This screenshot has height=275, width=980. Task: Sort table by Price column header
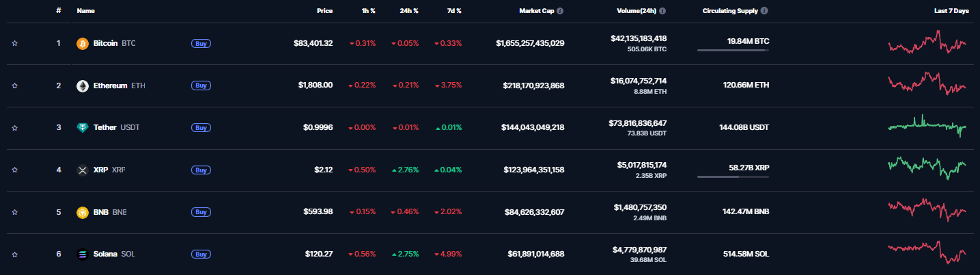pos(325,11)
